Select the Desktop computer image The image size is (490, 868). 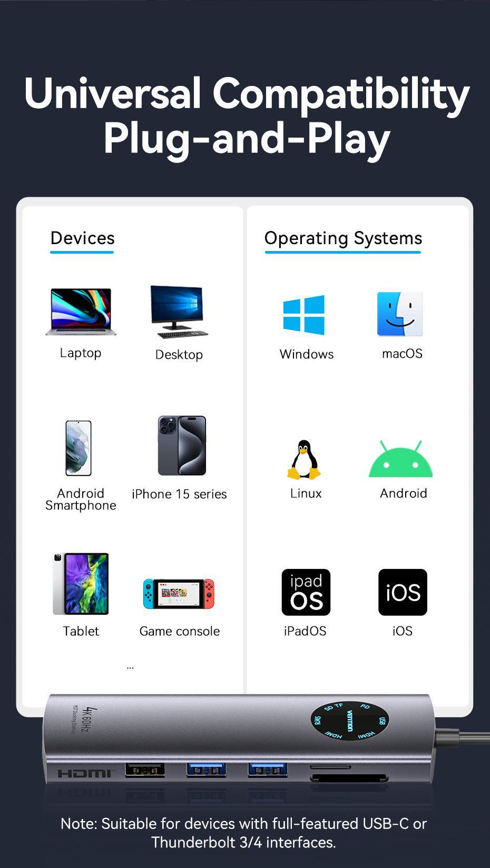point(179,312)
